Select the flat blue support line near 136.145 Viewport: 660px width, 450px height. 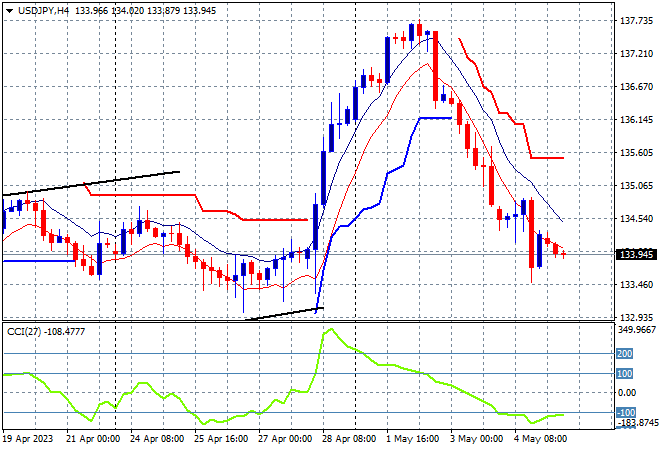[x=435, y=118]
